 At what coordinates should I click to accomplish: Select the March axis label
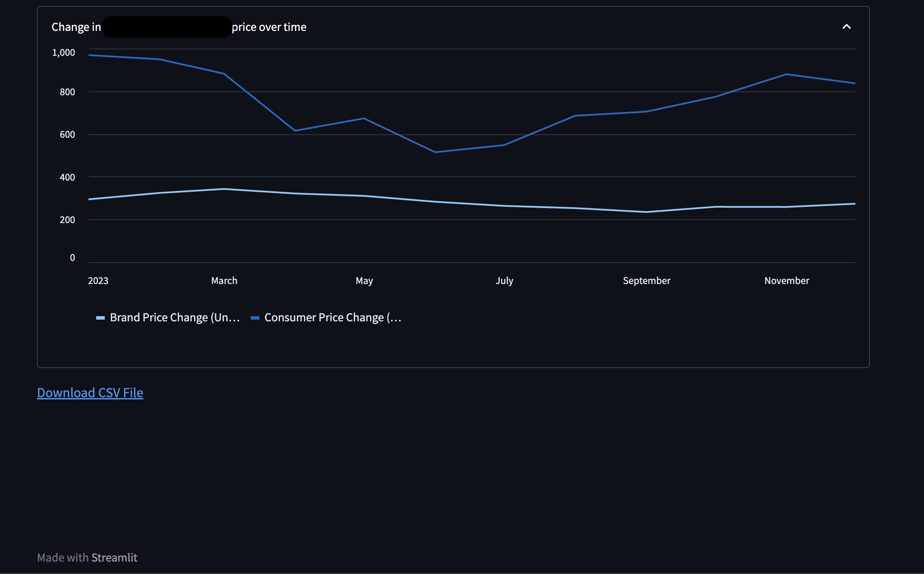(x=224, y=280)
